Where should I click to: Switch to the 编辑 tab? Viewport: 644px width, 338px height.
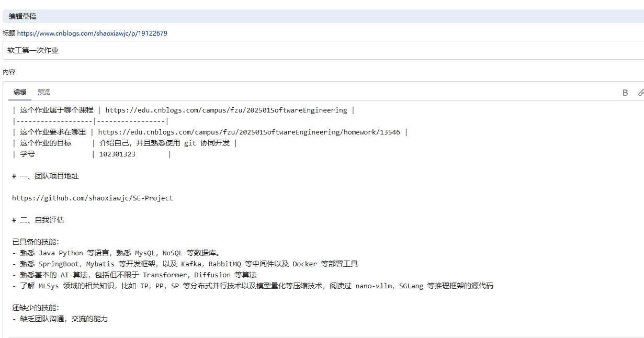(20, 92)
